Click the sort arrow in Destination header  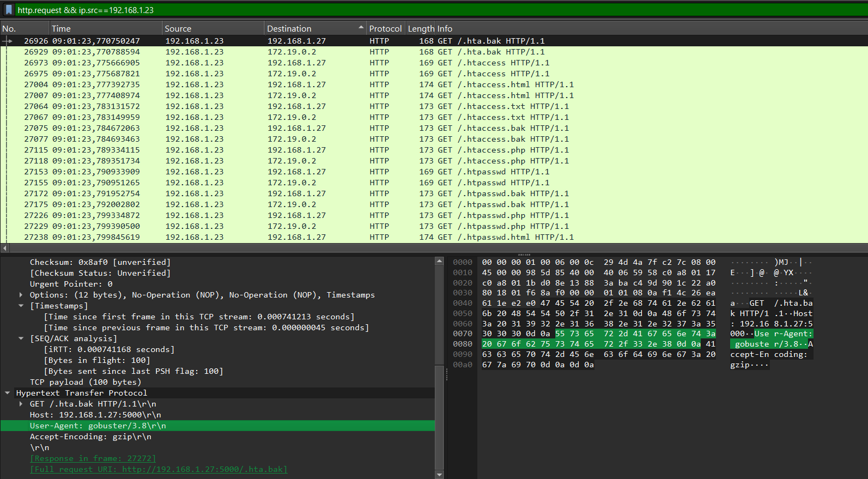pyautogui.click(x=361, y=27)
